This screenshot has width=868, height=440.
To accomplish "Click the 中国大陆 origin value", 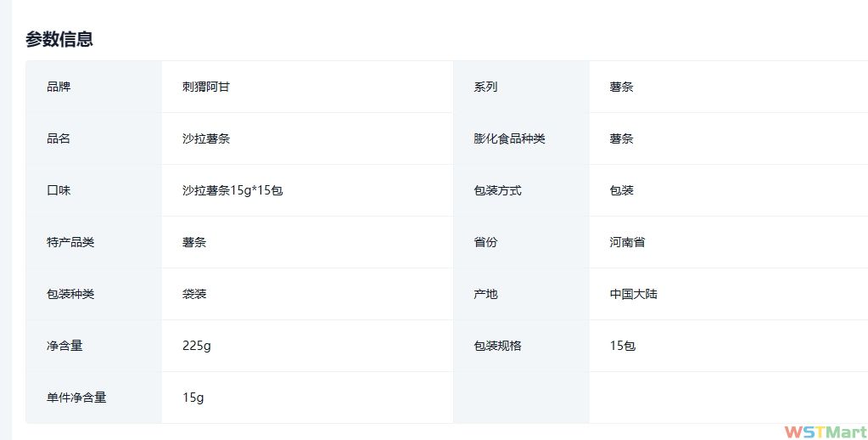I will (x=633, y=294).
